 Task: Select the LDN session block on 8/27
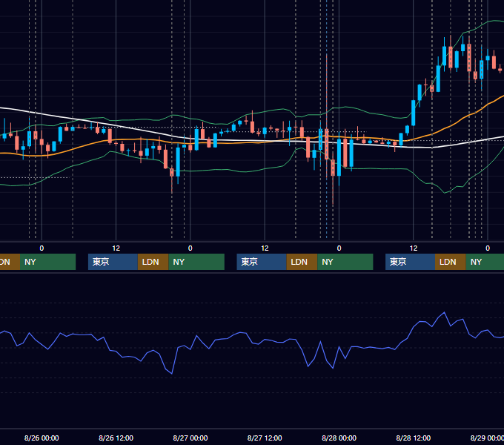302,262
